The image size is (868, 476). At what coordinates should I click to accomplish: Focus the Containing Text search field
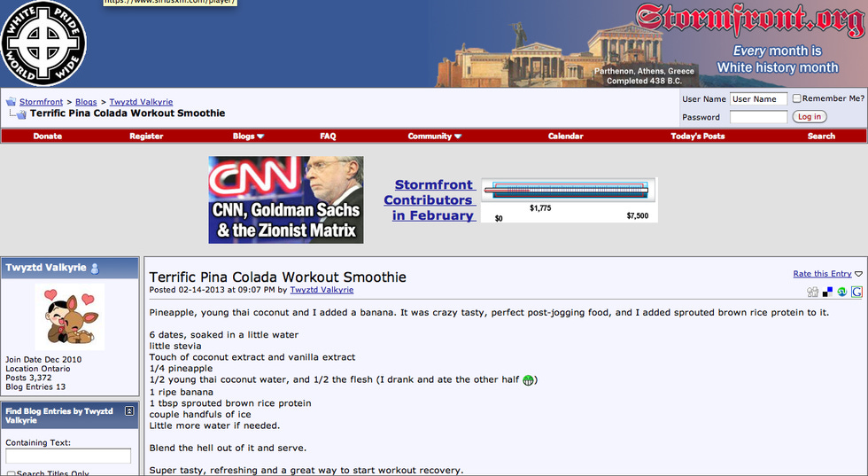68,456
